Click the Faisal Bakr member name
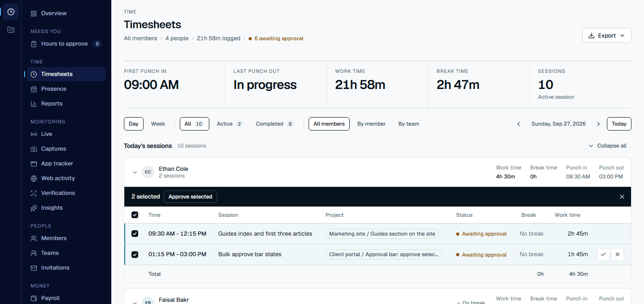This screenshot has height=304, width=644. coord(174,300)
